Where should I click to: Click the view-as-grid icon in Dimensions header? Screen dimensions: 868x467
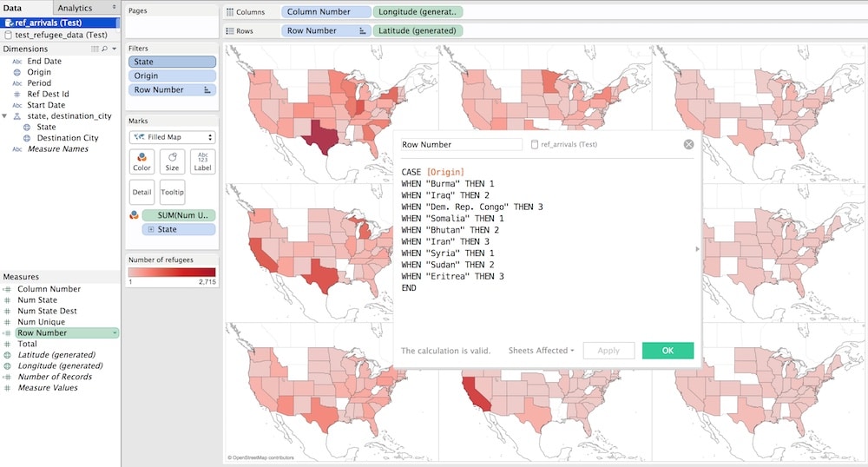point(95,49)
